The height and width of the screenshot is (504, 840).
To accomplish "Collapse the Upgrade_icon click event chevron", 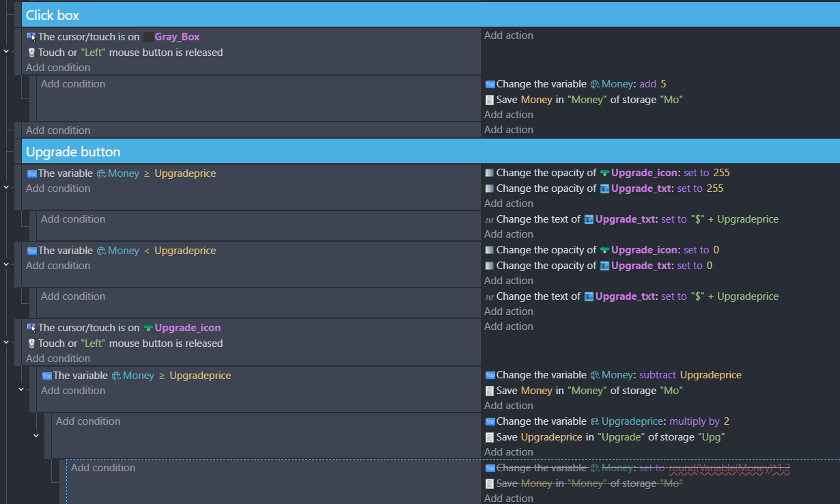I will [6, 342].
